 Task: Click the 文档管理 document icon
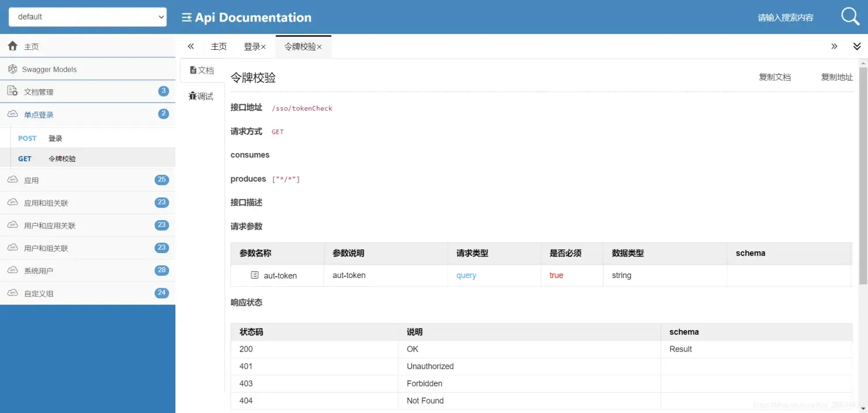tap(13, 92)
